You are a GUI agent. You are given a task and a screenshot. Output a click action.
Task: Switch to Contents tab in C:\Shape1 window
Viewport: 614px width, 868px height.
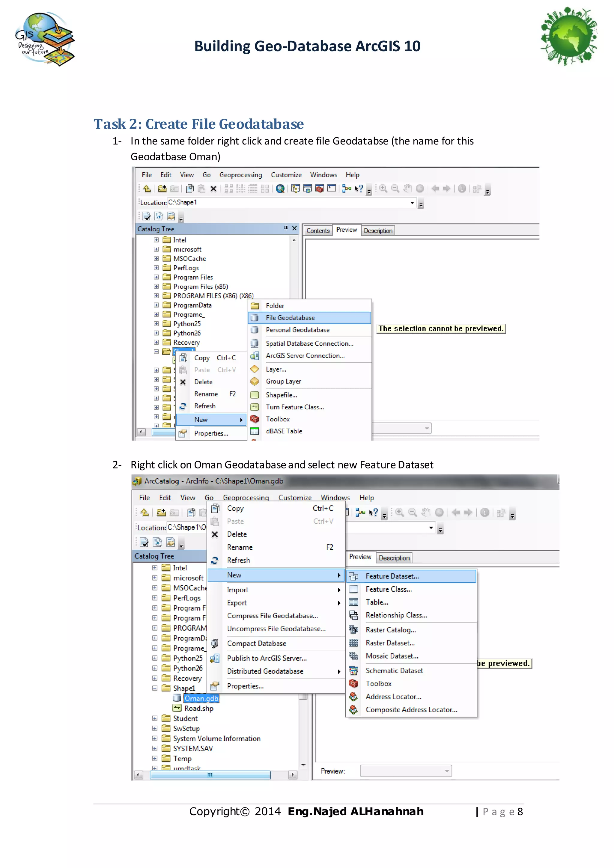(x=318, y=230)
